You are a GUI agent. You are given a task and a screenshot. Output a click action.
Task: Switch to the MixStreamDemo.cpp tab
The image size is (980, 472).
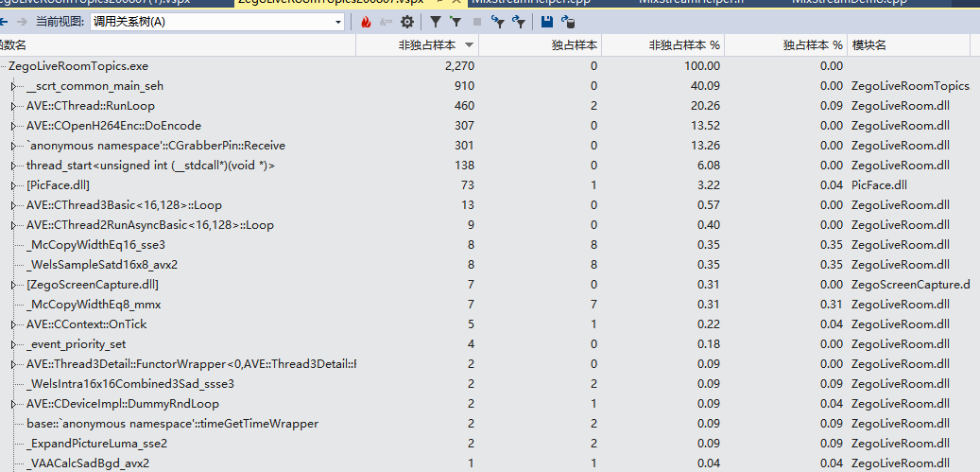pos(850,2)
